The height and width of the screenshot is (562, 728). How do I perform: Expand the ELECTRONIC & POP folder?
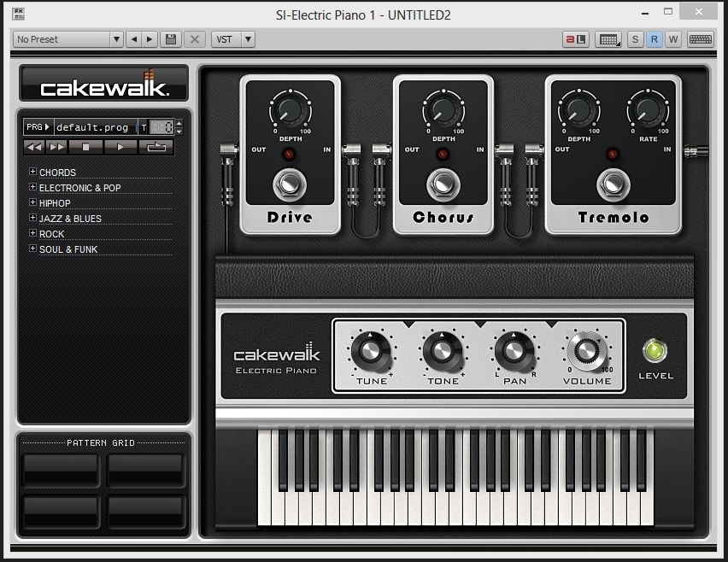[32, 186]
